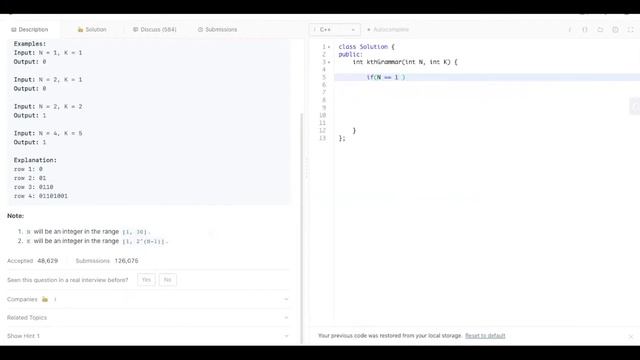Answer Yes to seen in interview
Viewport: 640px width, 360px height.
(x=146, y=280)
